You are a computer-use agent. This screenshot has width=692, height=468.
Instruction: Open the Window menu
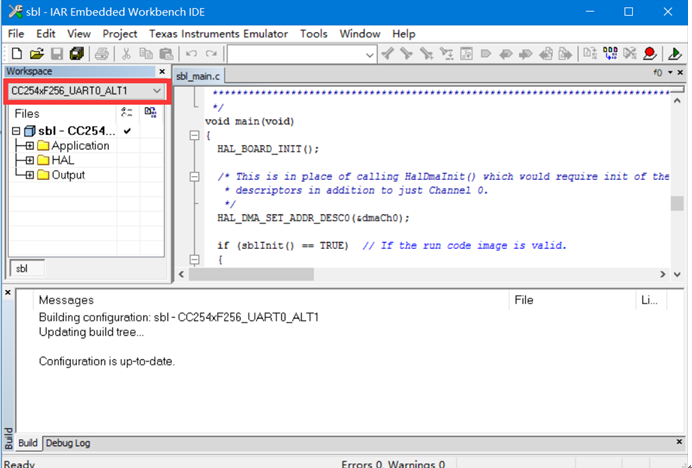(x=360, y=34)
